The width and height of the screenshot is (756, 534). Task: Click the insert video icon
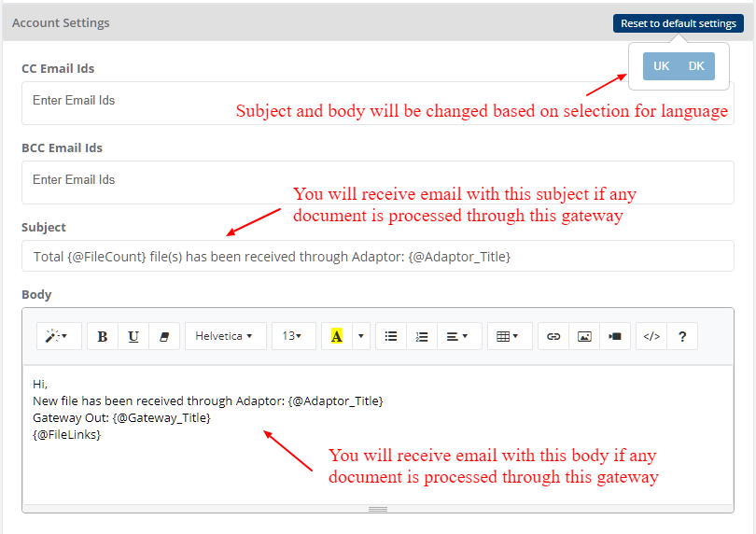click(615, 336)
